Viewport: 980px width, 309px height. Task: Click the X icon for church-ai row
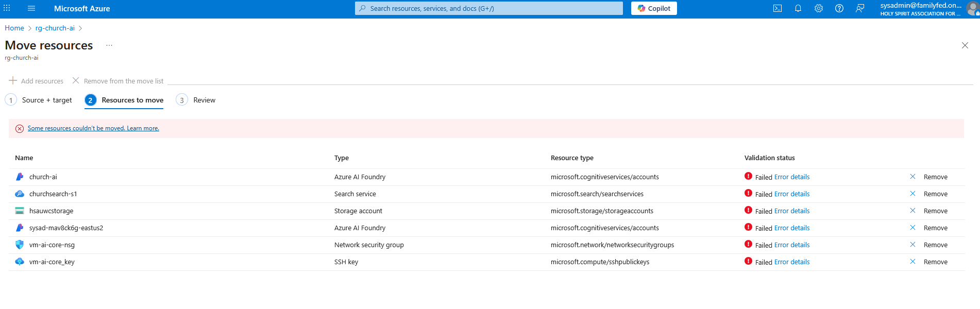913,177
